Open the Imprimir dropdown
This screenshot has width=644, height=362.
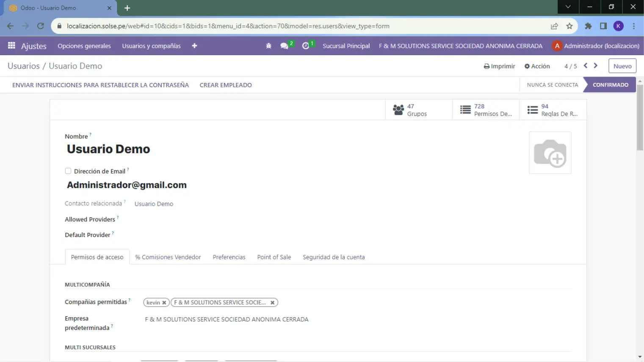pyautogui.click(x=500, y=66)
